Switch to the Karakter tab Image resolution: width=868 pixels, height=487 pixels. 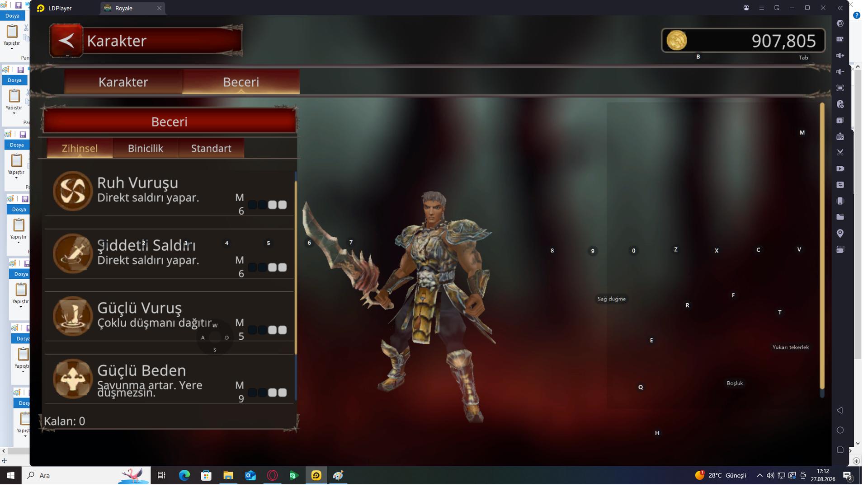123,82
